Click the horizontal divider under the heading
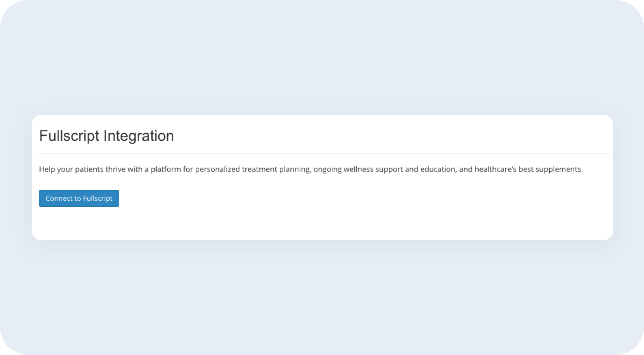Image resolution: width=644 pixels, height=355 pixels. (x=324, y=153)
